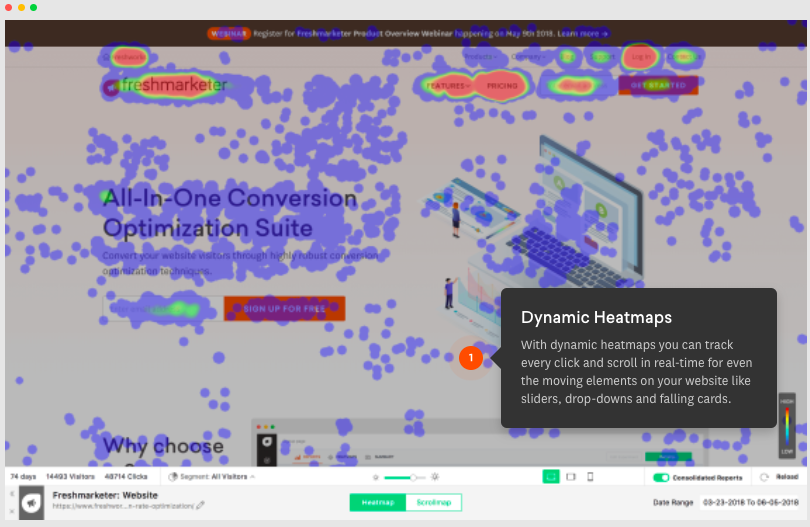The image size is (810, 527).
Task: Click the 14493 Visitors stat
Action: (70, 476)
